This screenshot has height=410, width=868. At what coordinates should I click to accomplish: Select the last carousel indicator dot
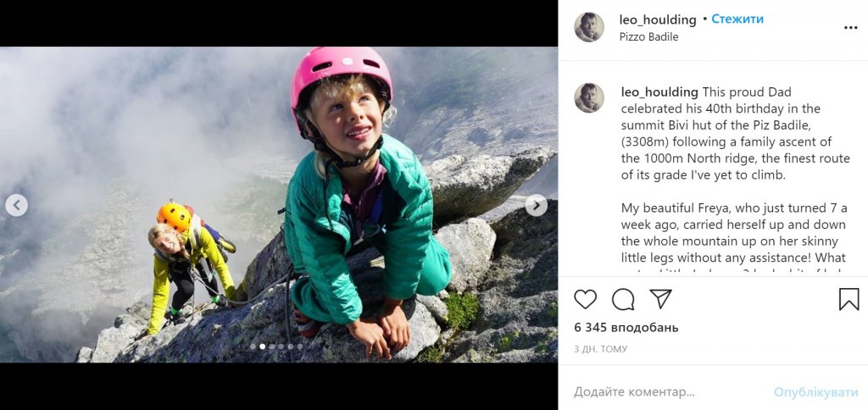point(299,346)
